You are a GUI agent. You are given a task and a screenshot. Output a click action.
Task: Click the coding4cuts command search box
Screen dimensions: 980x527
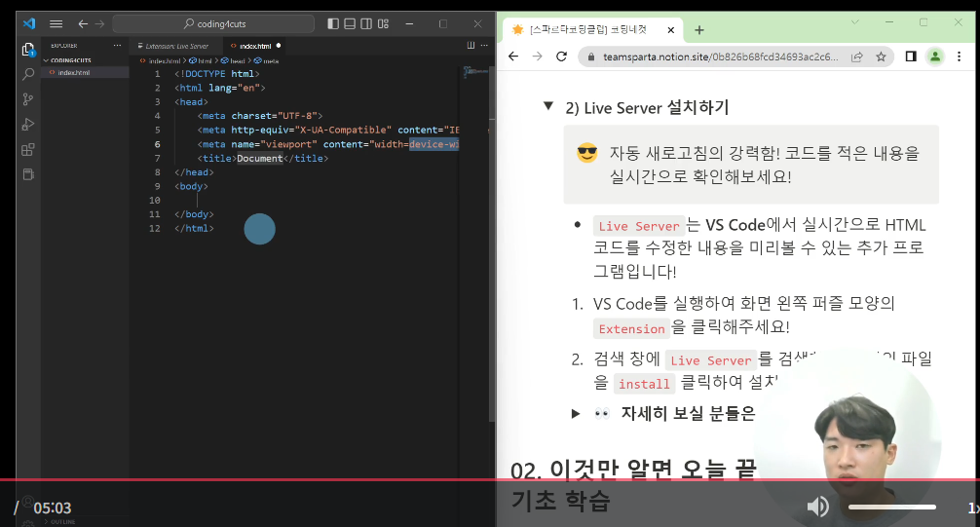coord(213,23)
